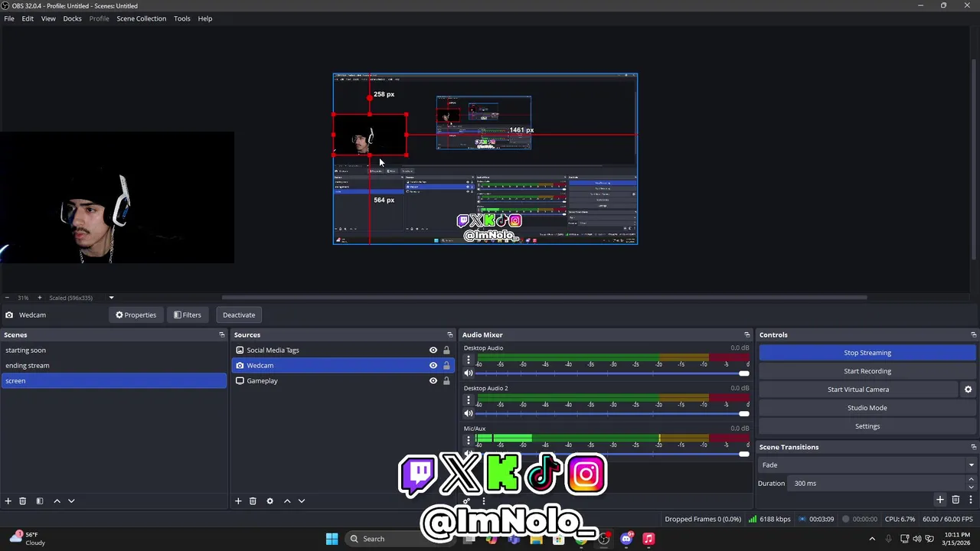Open source properties gear in the Sources toolbar

tap(269, 501)
